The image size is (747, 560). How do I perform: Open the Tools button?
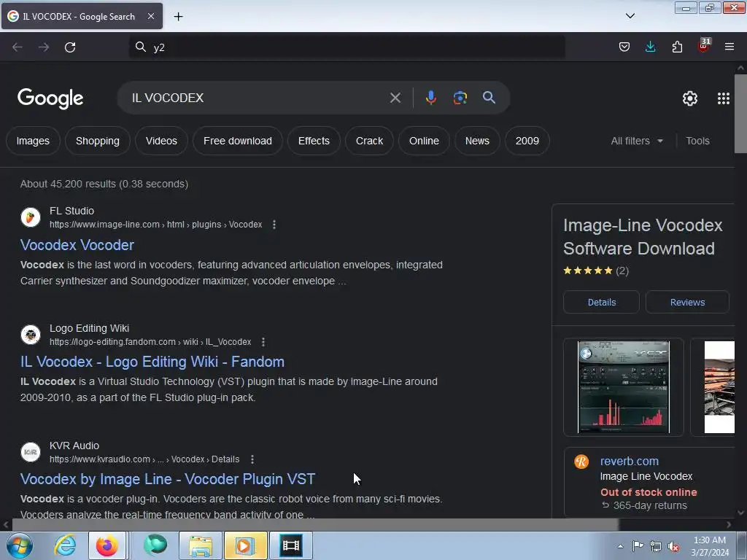(x=697, y=141)
